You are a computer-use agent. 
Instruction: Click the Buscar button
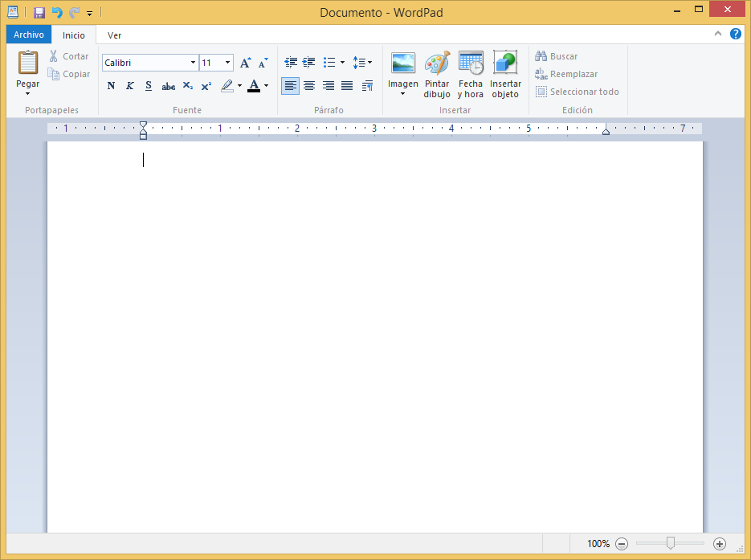point(557,56)
